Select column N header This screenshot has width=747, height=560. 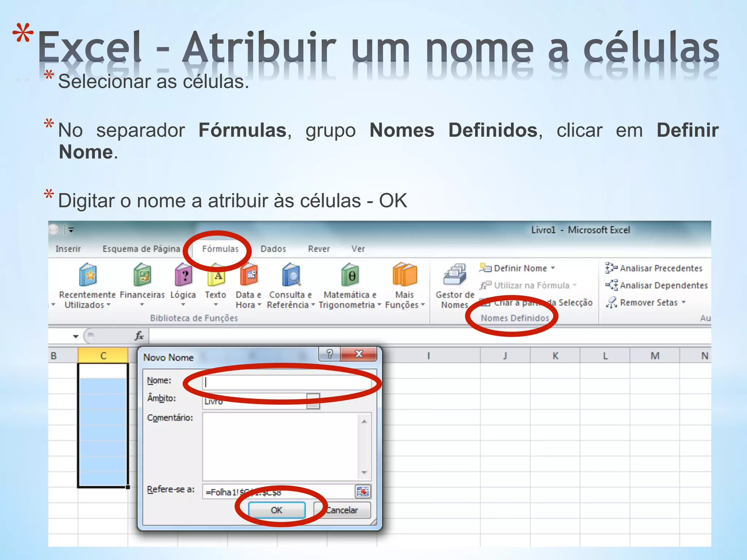coord(696,355)
